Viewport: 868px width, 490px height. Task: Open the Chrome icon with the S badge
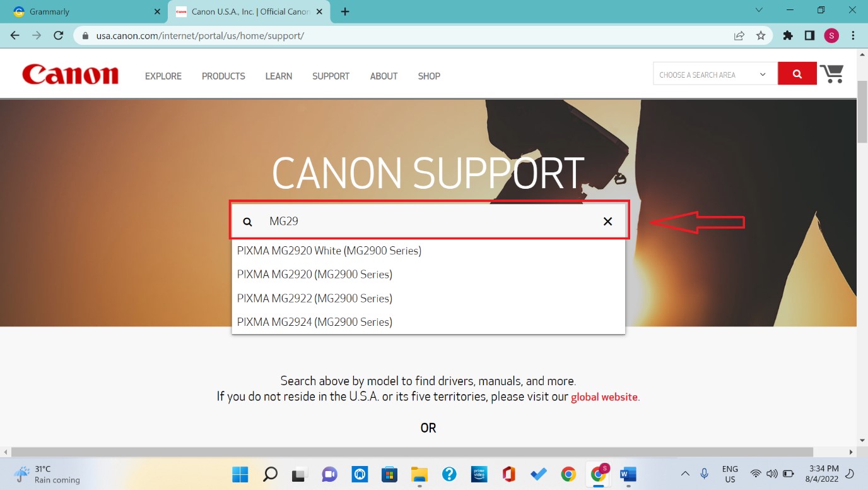pyautogui.click(x=599, y=474)
